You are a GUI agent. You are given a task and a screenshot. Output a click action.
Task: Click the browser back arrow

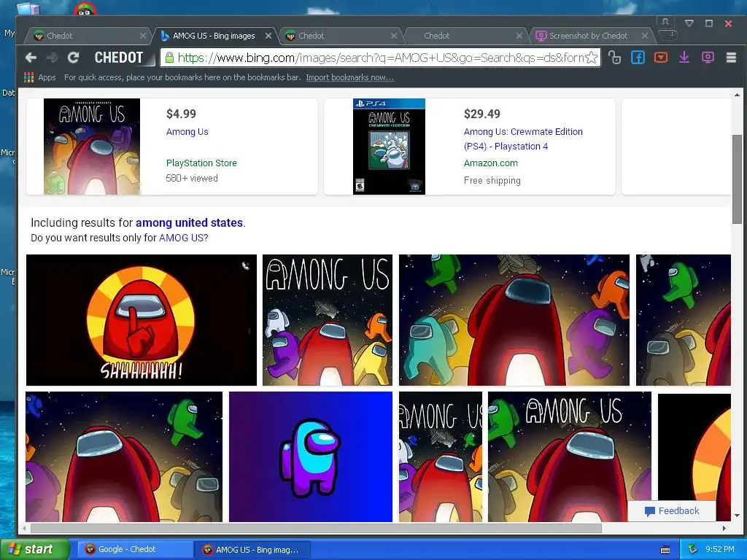click(x=31, y=58)
